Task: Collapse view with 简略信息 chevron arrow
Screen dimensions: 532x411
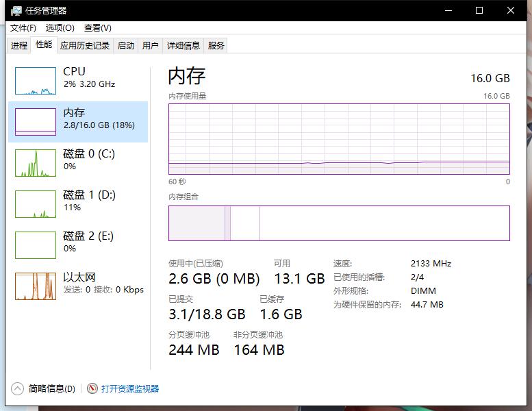Action: [x=17, y=388]
